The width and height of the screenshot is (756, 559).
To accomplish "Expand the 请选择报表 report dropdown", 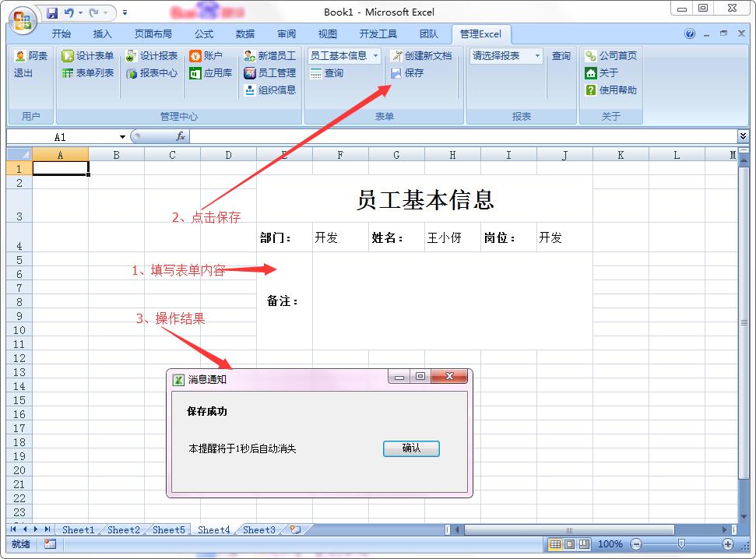I will tap(537, 56).
